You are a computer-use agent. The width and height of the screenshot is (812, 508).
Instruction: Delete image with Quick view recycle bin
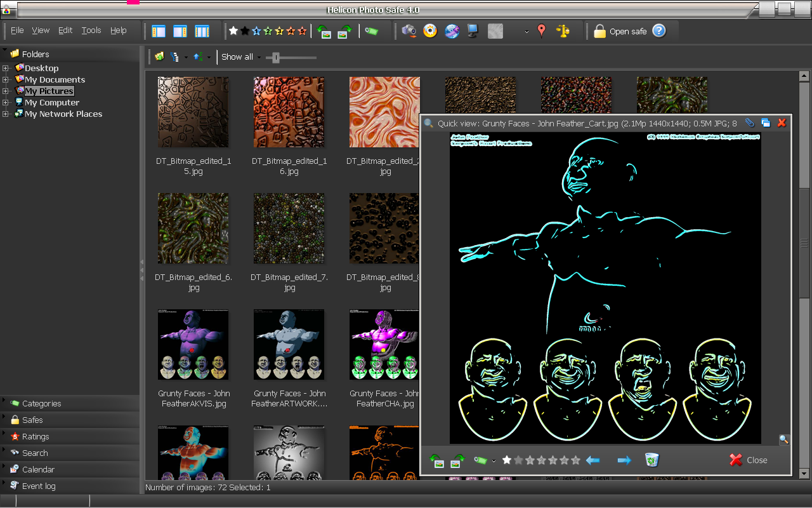click(652, 460)
